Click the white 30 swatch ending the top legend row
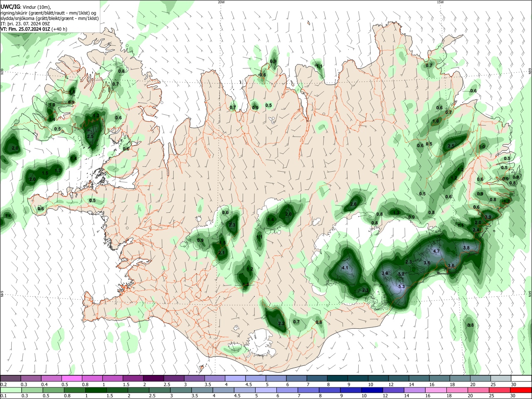532x399 pixels. click(x=521, y=379)
